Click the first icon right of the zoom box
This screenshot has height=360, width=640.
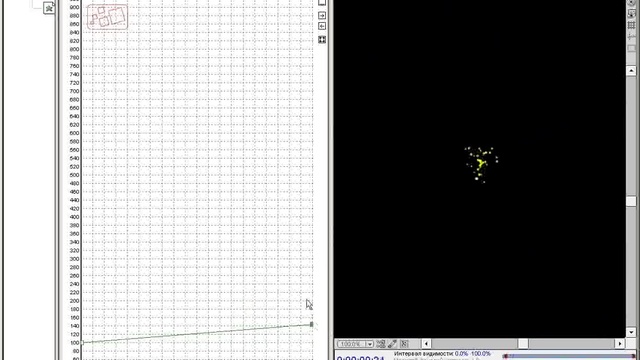coord(381,344)
